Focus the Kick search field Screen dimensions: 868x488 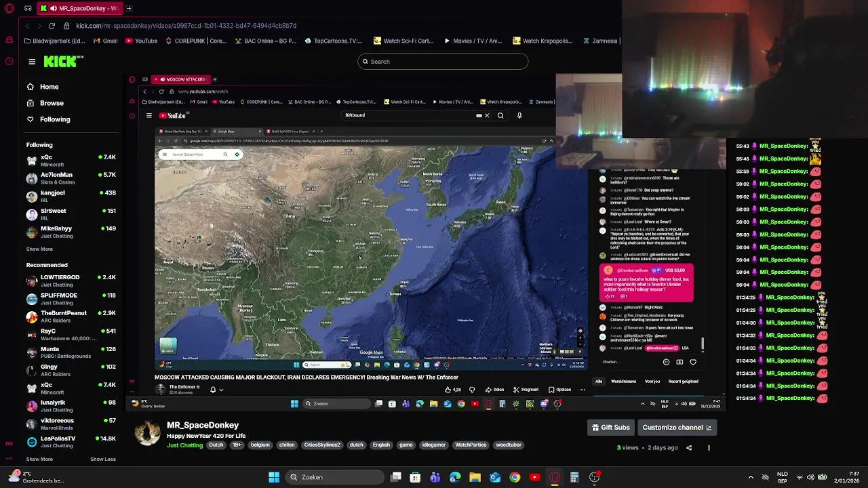tap(443, 62)
